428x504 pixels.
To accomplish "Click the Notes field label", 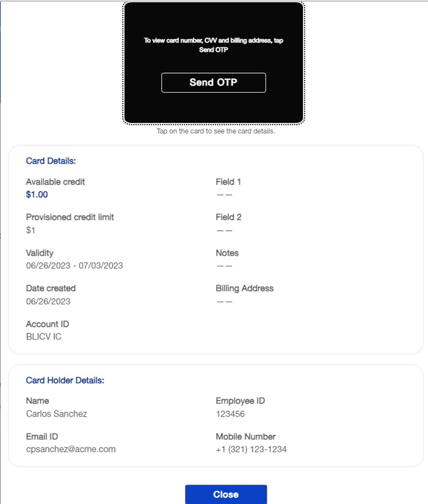I will pyautogui.click(x=227, y=253).
